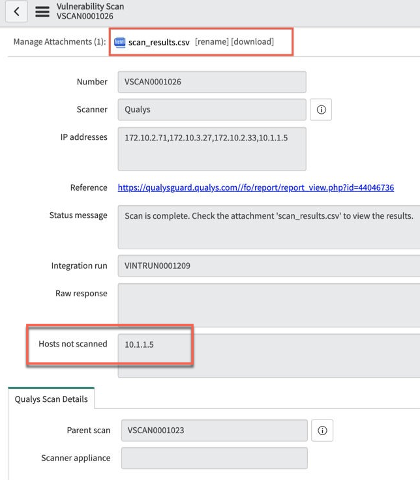The image size is (420, 480).
Task: Click the Parent scan label
Action: click(x=88, y=430)
